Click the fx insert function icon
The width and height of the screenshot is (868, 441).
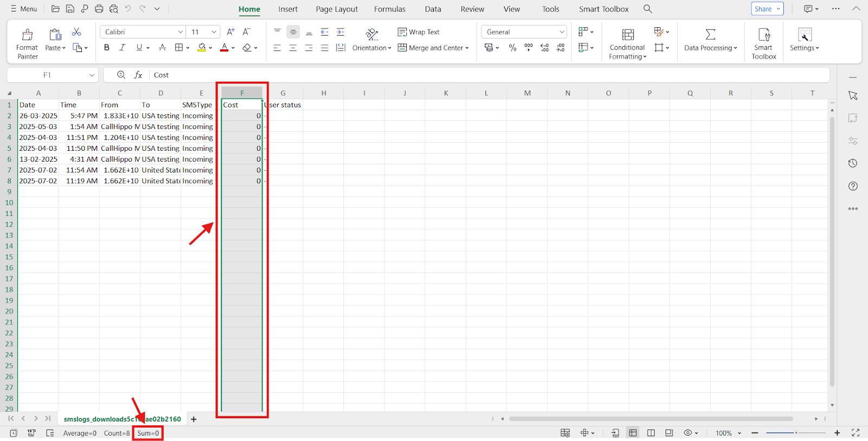click(x=138, y=75)
